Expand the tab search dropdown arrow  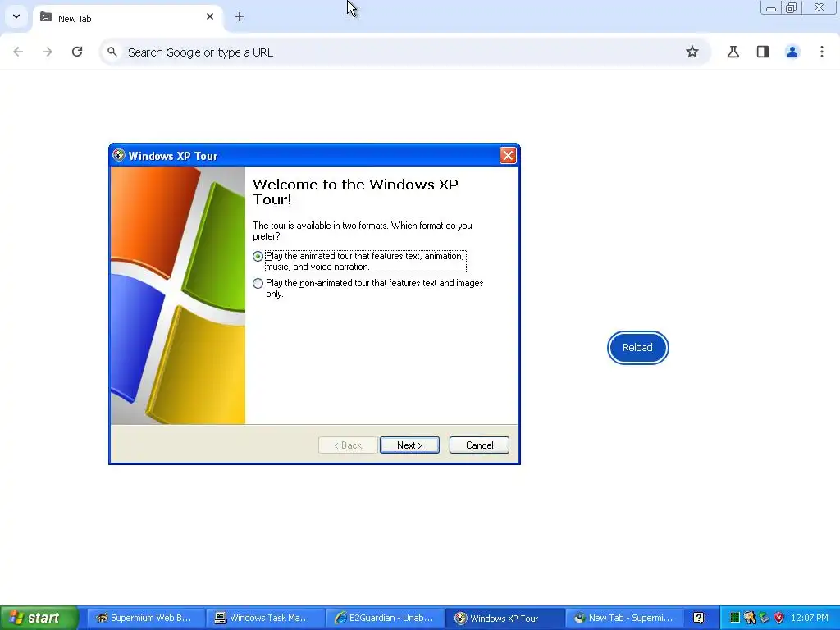tap(16, 16)
